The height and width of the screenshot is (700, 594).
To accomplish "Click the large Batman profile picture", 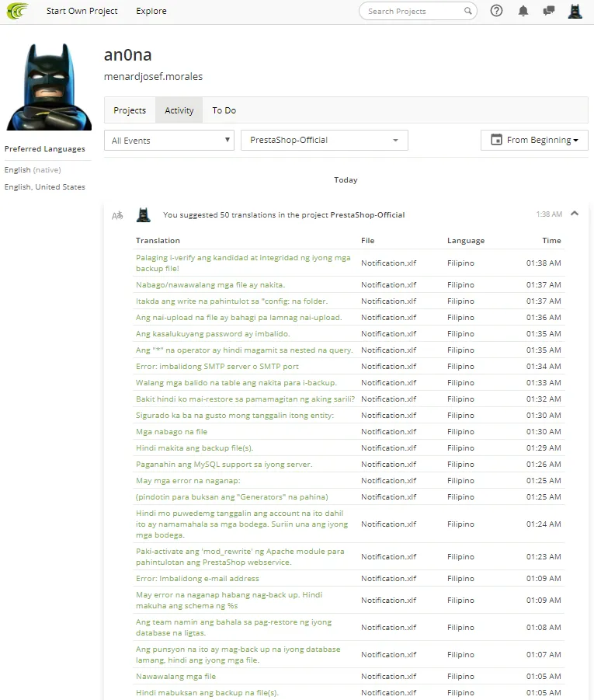I will 49,87.
